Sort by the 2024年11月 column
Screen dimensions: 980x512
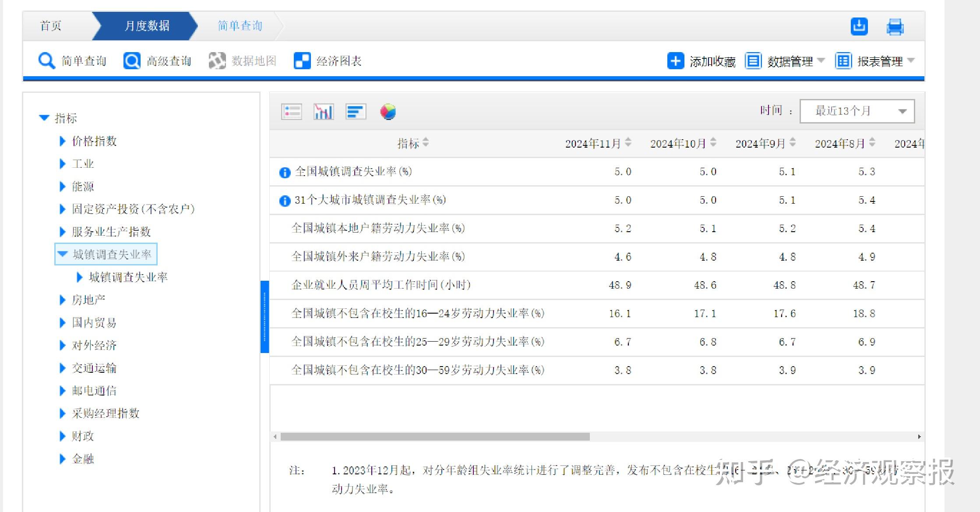628,142
